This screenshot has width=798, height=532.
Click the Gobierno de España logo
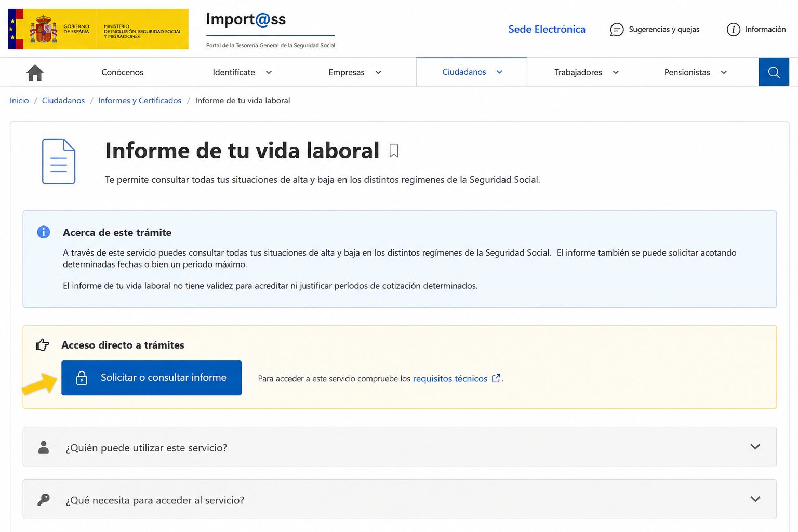[98, 29]
